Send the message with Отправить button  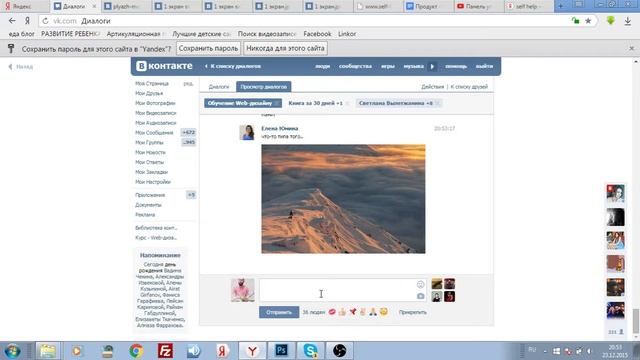pos(279,312)
